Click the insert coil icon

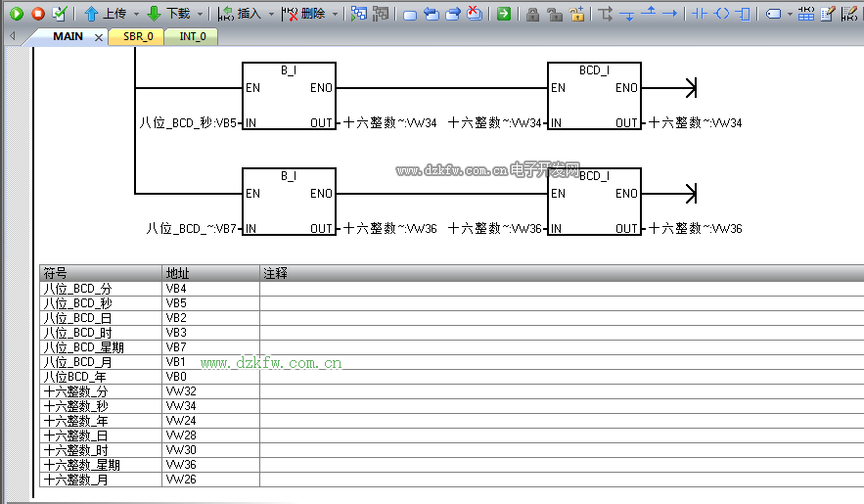721,14
